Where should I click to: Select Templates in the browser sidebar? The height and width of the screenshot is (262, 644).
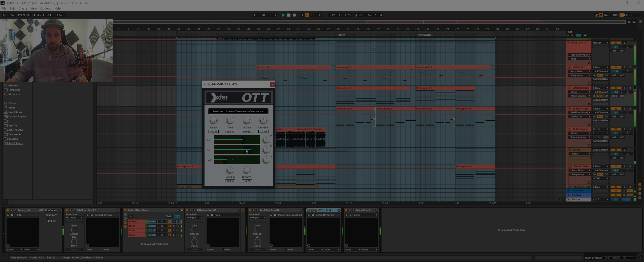[x=14, y=90]
